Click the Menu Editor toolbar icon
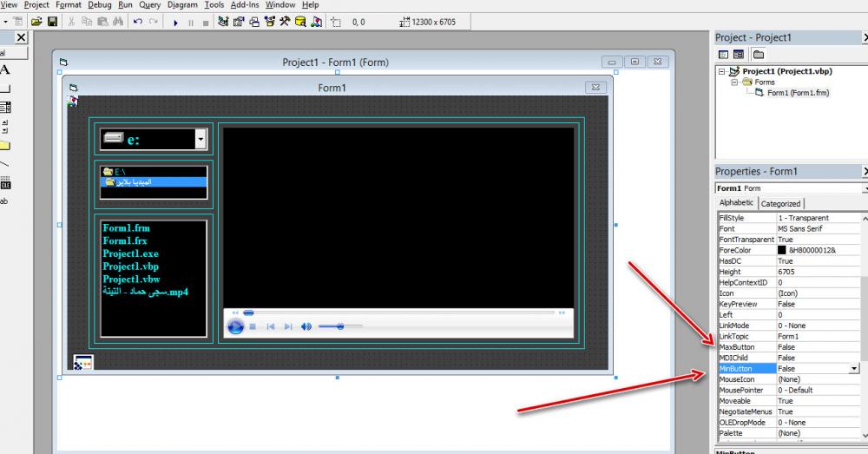Image resolution: width=868 pixels, height=454 pixels. pyautogui.click(x=17, y=23)
